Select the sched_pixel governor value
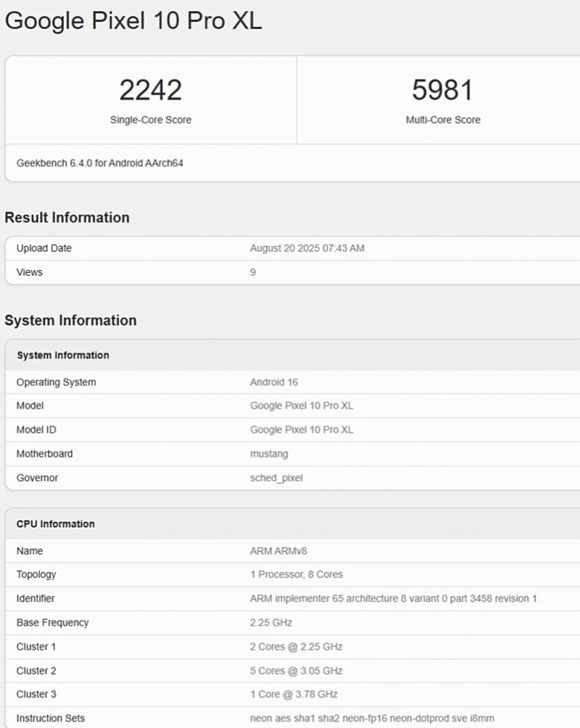Screen dimensions: 580x728 point(277,478)
